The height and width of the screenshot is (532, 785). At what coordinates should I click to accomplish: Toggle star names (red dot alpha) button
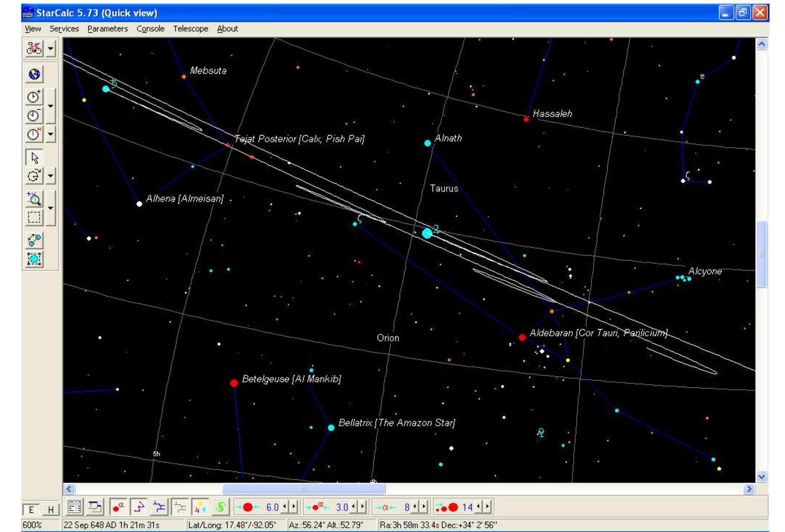coord(118,507)
